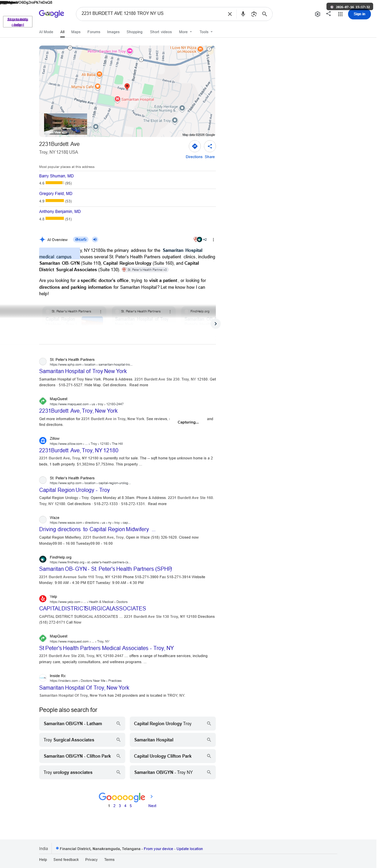Search Capital Urology Clifton Park suggestion
The height and width of the screenshot is (868, 381).
[173, 756]
